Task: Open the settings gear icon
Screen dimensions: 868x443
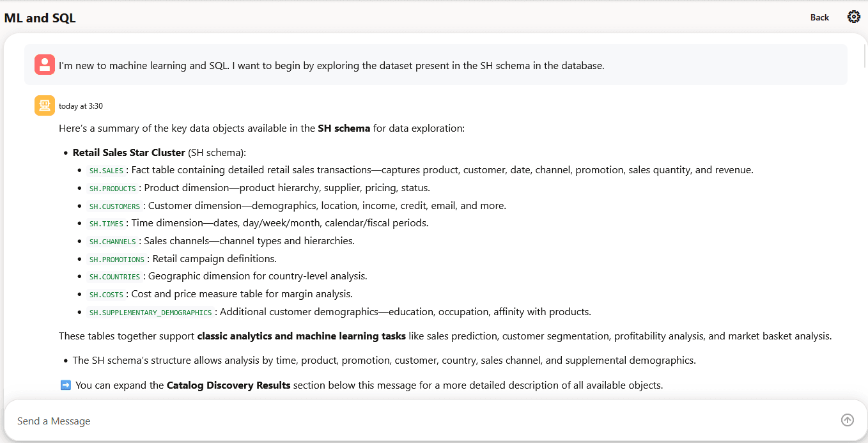Action: (853, 17)
